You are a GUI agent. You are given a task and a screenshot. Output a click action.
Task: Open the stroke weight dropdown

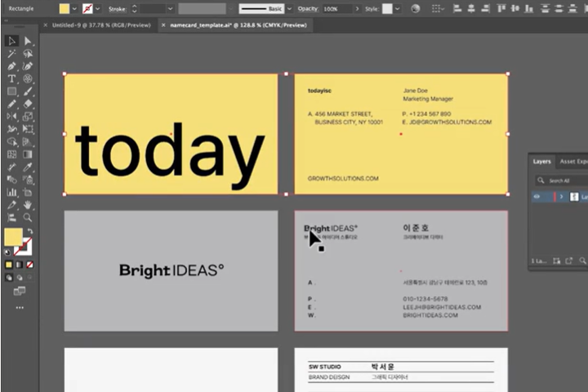coord(170,9)
